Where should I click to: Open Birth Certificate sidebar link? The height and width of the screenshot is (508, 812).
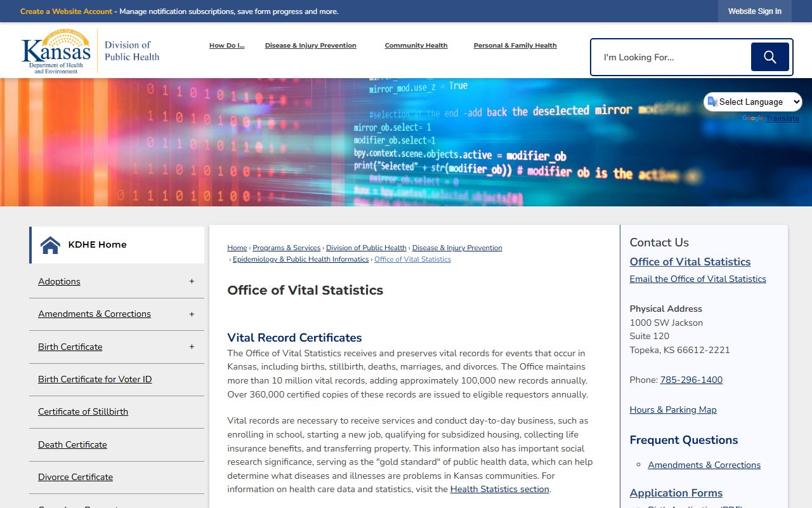pos(70,347)
